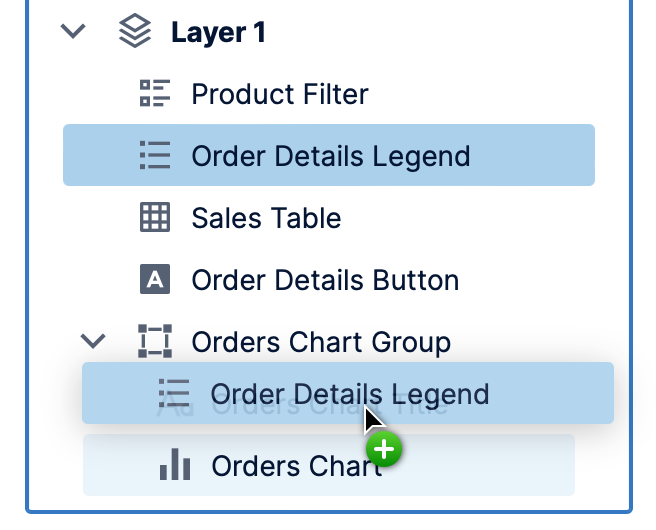Viewport: 656px width, 530px height.
Task: Click list icon of highlighted Order Details Legend row
Action: coord(154,156)
